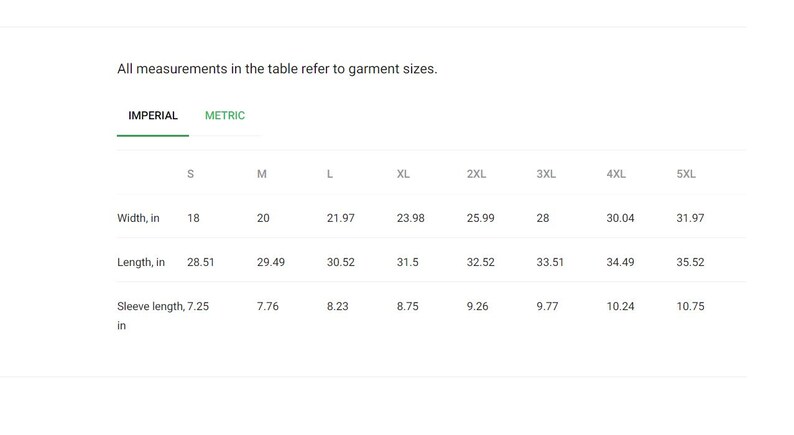Click the garment sizes measurement note text
Screen dimensions: 794x435
pyautogui.click(x=277, y=69)
